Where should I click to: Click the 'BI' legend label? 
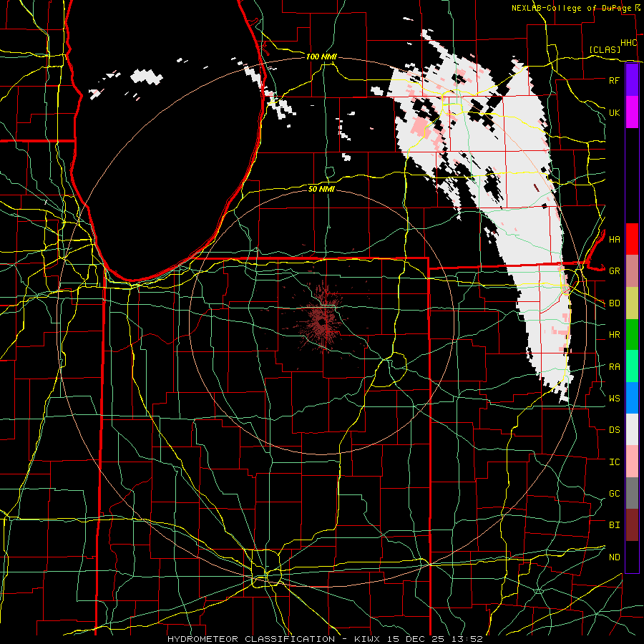pyautogui.click(x=614, y=525)
